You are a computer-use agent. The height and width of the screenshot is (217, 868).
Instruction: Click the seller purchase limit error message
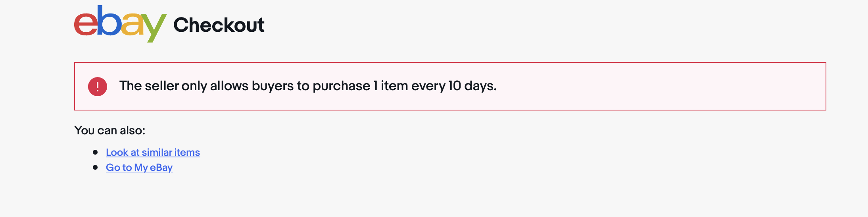[308, 86]
